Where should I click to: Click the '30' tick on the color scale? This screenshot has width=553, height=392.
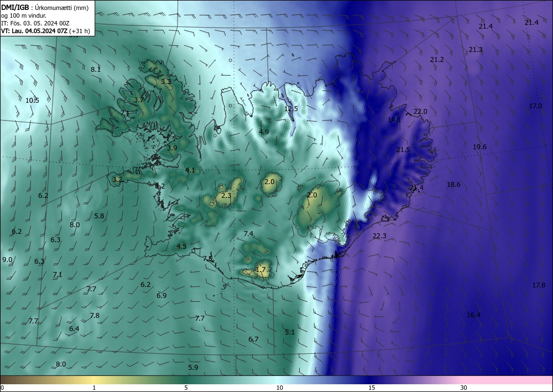(464, 388)
